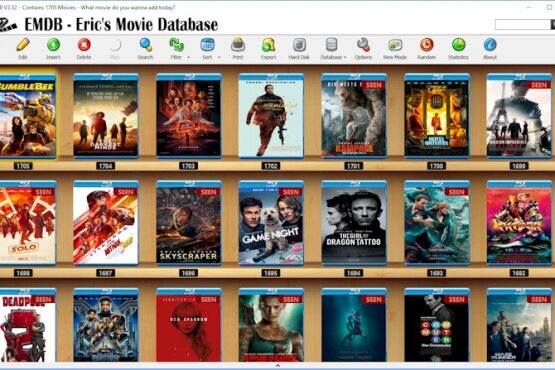
Task: Select the Tomb Raider movie cover
Action: [x=271, y=325]
